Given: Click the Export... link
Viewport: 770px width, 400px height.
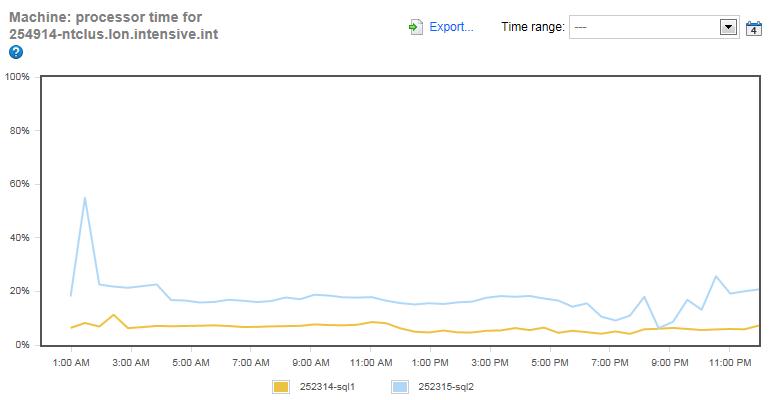Looking at the screenshot, I should pos(451,27).
